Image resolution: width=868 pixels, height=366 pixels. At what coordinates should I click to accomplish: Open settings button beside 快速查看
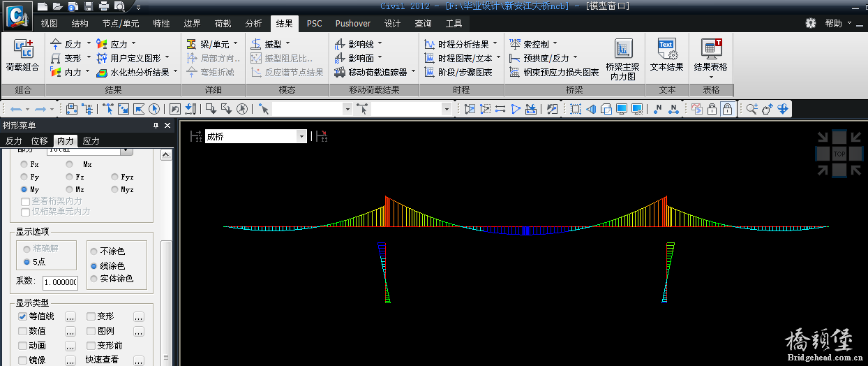[x=139, y=360]
